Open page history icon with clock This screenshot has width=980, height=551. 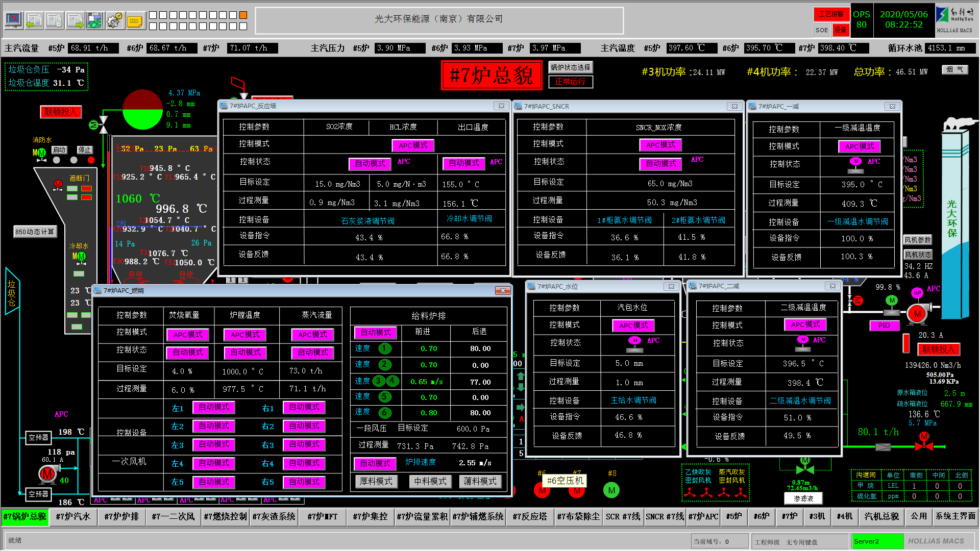click(55, 20)
